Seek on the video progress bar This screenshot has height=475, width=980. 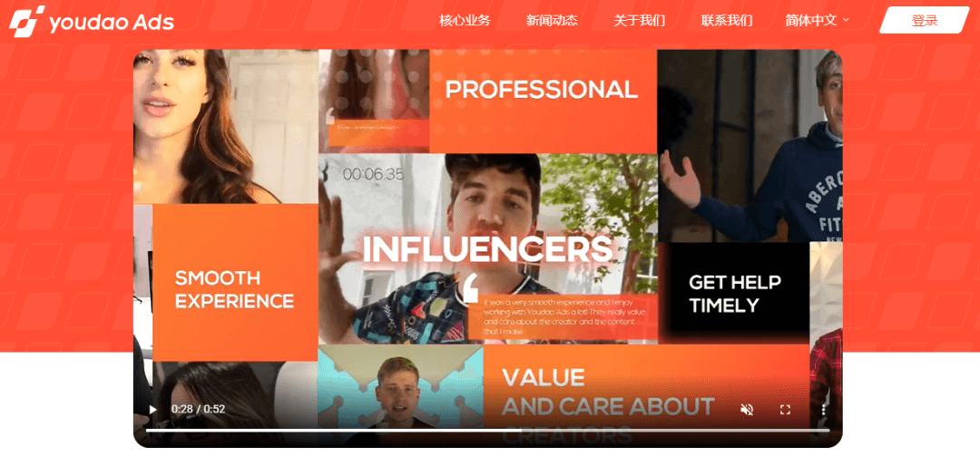(x=487, y=430)
